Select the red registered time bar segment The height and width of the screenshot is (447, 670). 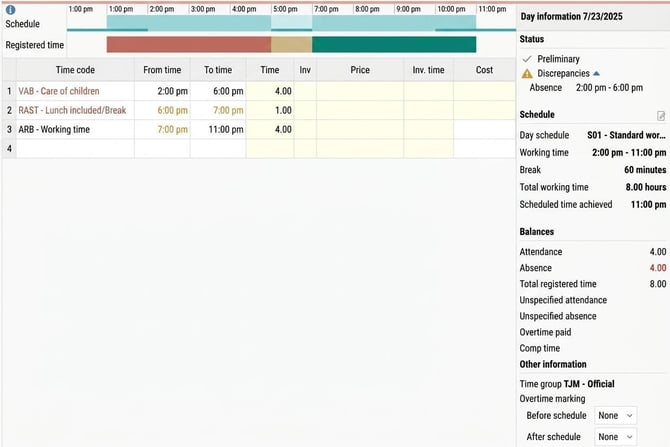click(189, 44)
